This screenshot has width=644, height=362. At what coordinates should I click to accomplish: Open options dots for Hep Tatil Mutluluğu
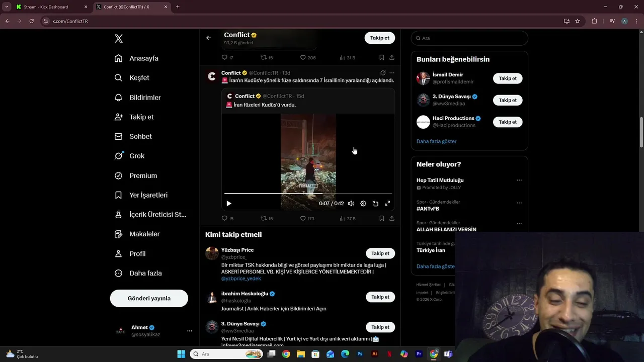tap(519, 180)
